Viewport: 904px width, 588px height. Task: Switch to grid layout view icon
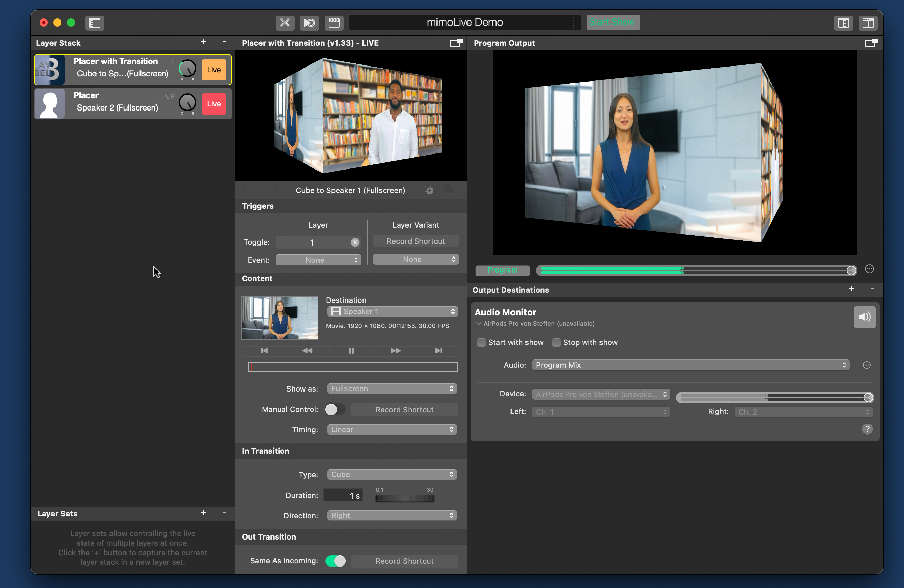[868, 23]
